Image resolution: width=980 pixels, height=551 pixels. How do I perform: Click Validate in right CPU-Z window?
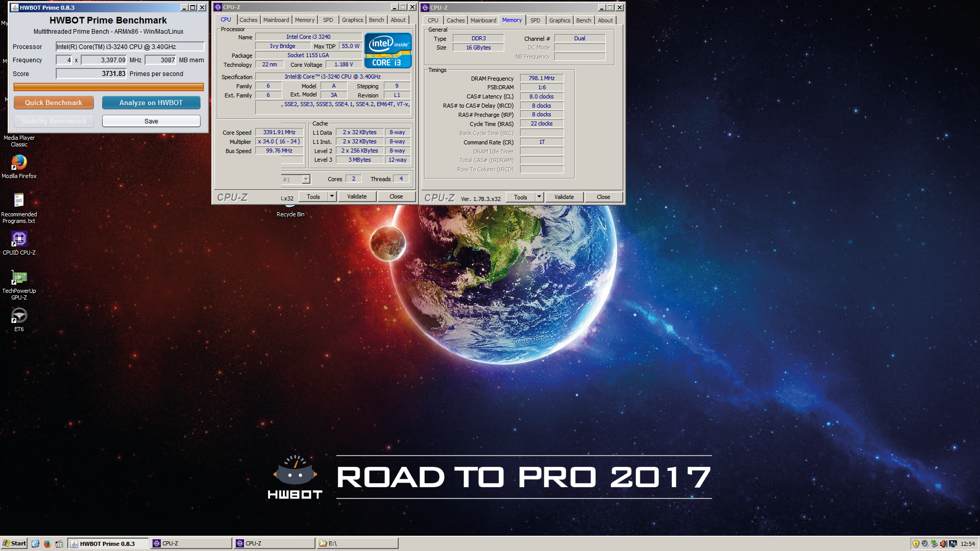(x=564, y=197)
